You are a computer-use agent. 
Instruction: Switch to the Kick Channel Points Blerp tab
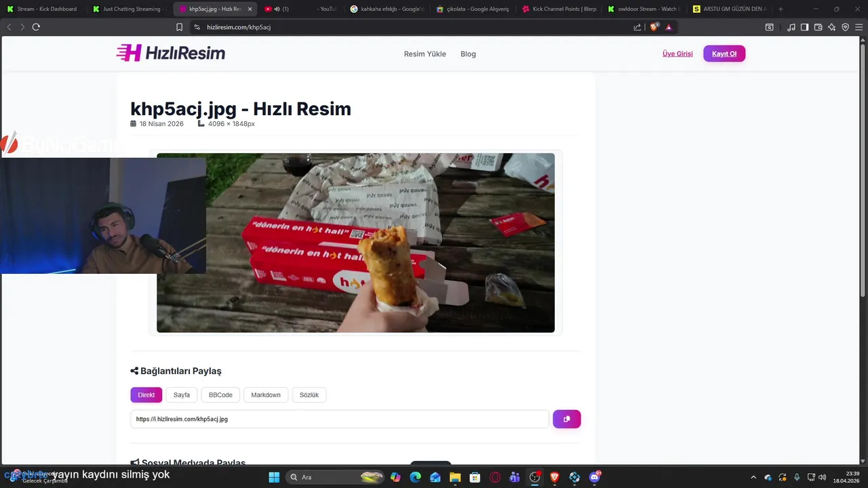pos(559,9)
